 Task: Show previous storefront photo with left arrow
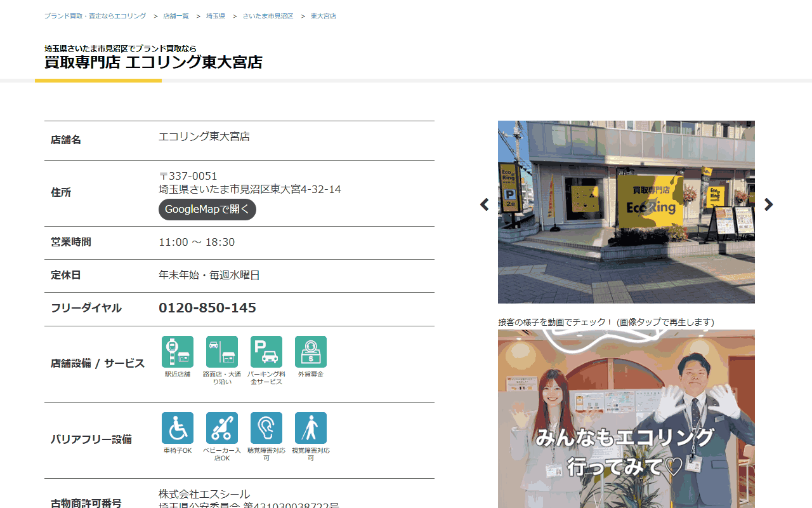pos(485,204)
